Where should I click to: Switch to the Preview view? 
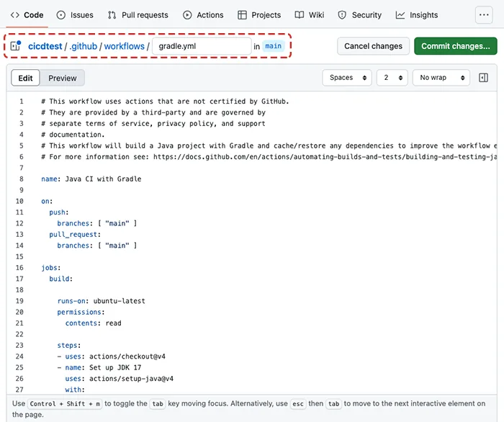tap(63, 78)
